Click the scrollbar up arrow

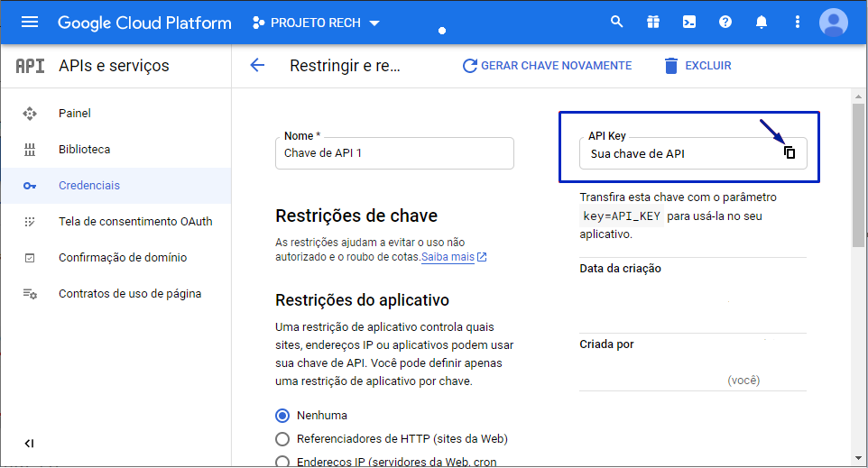click(858, 96)
